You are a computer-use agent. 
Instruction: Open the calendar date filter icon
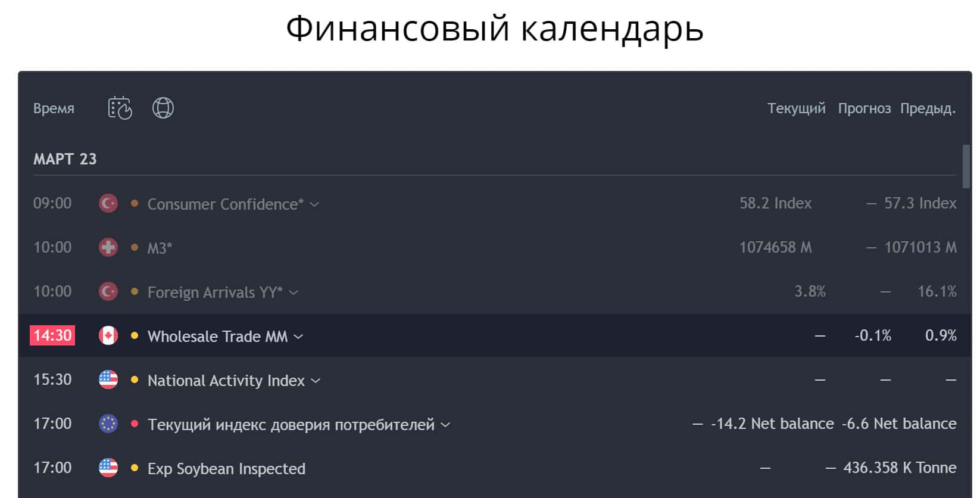pos(120,108)
